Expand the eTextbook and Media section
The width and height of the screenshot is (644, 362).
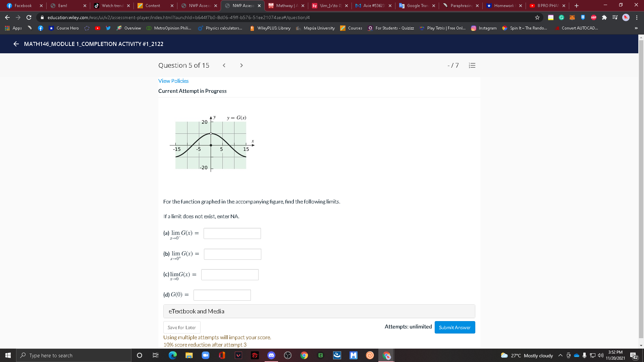point(196,311)
